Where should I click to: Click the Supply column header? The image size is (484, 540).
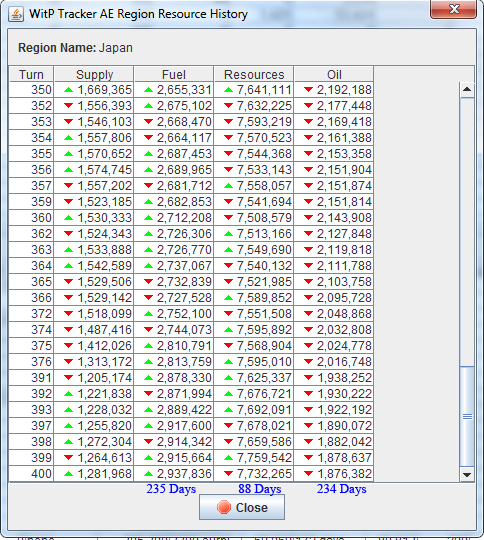(94, 74)
